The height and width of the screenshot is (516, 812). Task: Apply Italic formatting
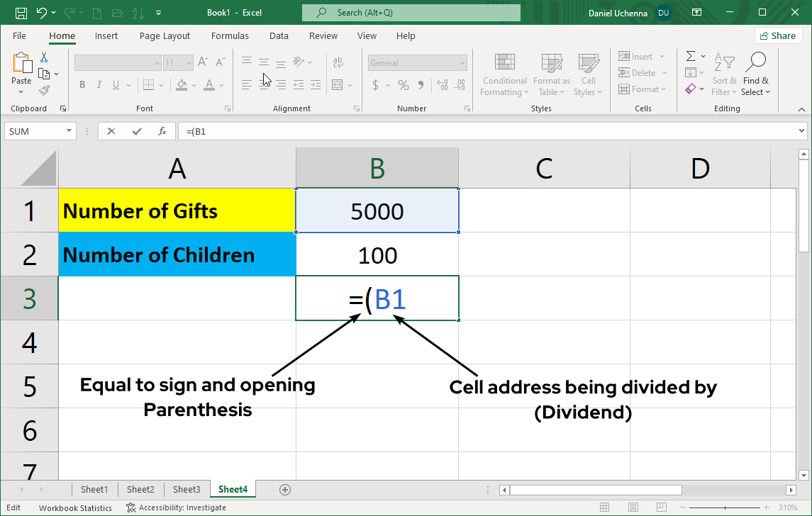[x=99, y=84]
